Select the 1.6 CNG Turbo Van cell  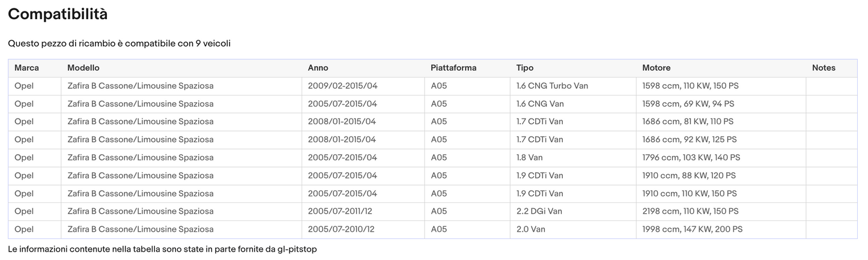pos(552,86)
